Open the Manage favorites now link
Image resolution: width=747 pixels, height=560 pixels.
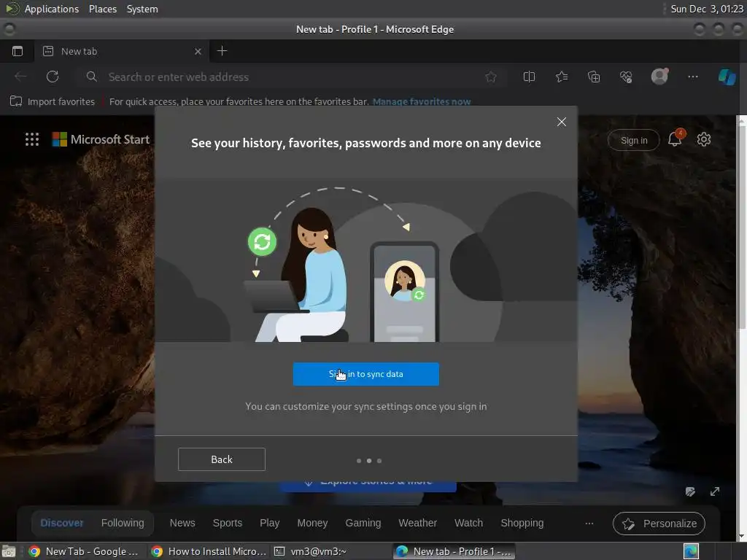pyautogui.click(x=422, y=101)
